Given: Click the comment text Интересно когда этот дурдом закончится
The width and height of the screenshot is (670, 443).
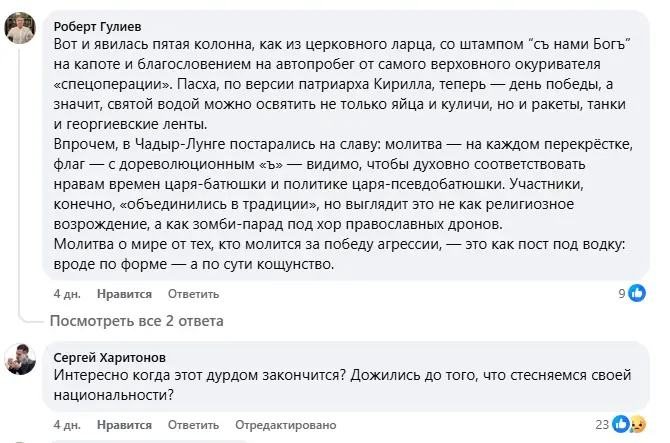Looking at the screenshot, I should tap(342, 384).
